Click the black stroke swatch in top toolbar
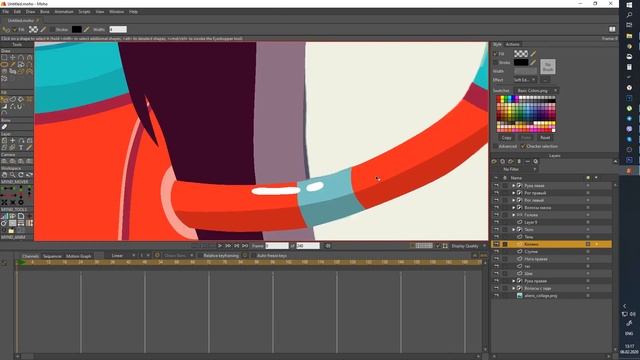This screenshot has height=360, width=640. click(77, 29)
